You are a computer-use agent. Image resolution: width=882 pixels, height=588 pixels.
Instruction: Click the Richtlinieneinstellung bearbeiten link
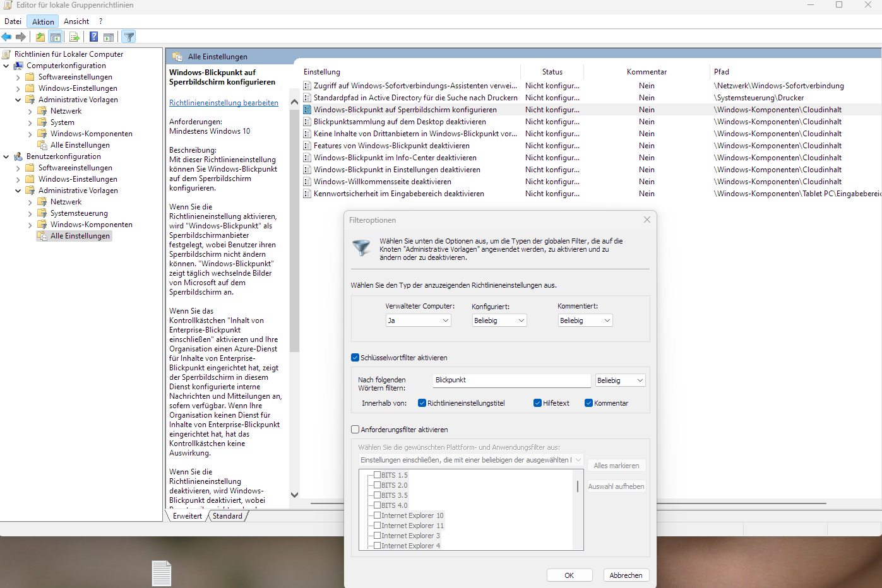pos(223,102)
